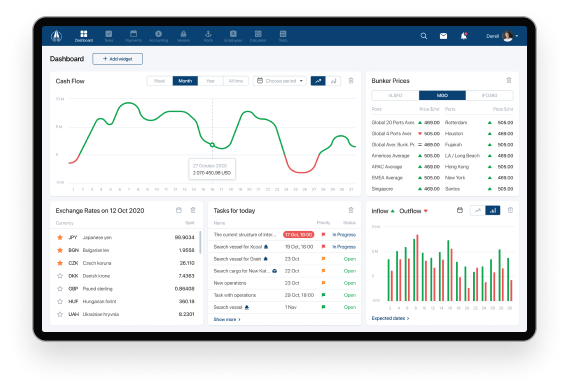
Task: Open the Ports anchor icon section
Action: pyautogui.click(x=208, y=36)
